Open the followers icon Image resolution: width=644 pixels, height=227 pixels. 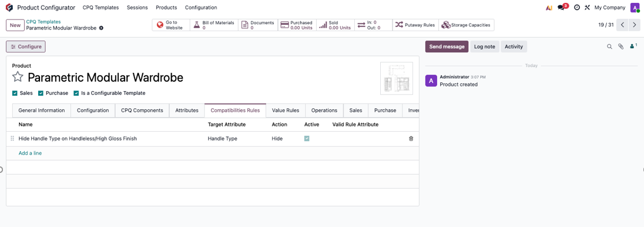pos(633,46)
